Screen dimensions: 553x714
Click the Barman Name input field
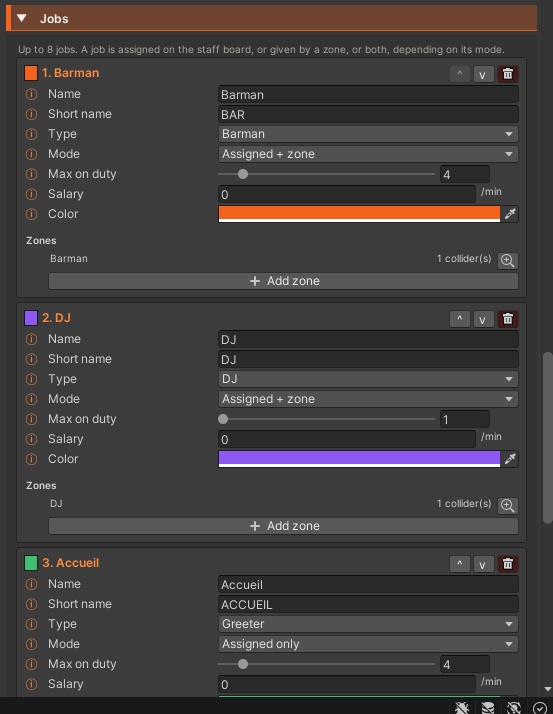[x=368, y=94]
